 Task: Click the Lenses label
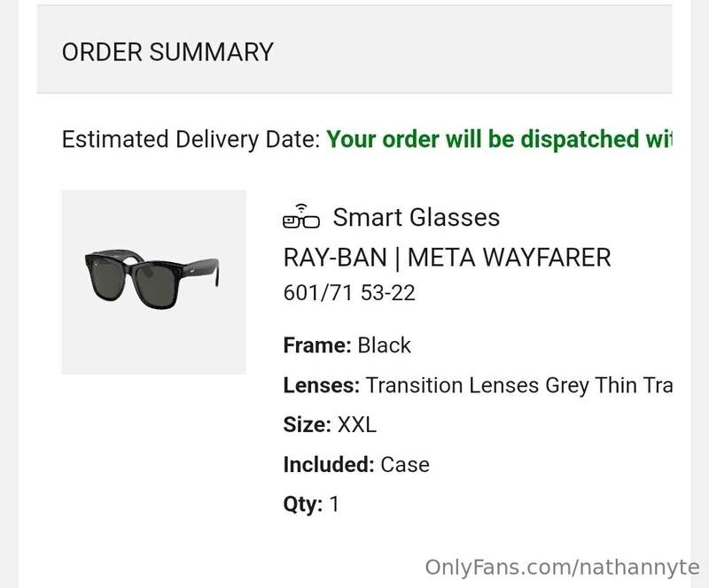pyautogui.click(x=322, y=385)
